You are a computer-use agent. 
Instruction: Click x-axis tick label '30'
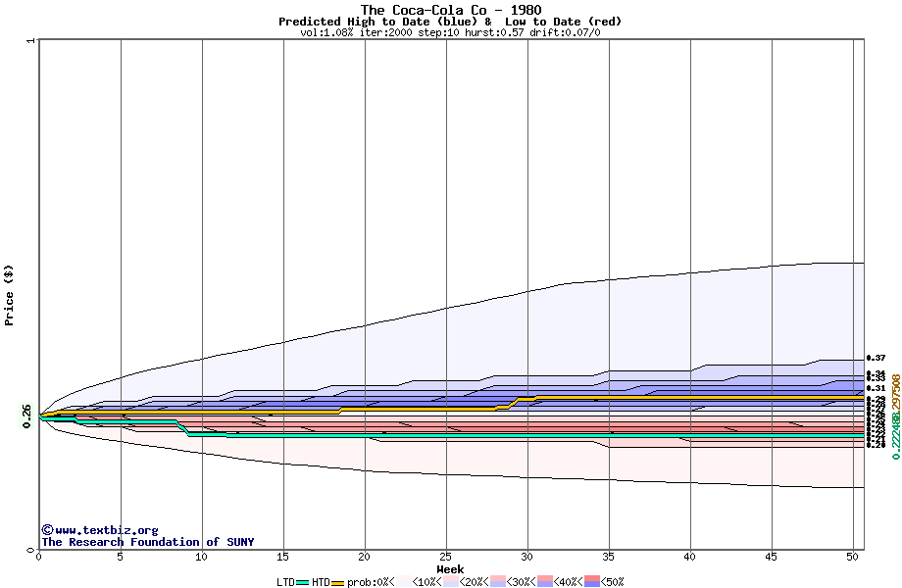pyautogui.click(x=526, y=557)
